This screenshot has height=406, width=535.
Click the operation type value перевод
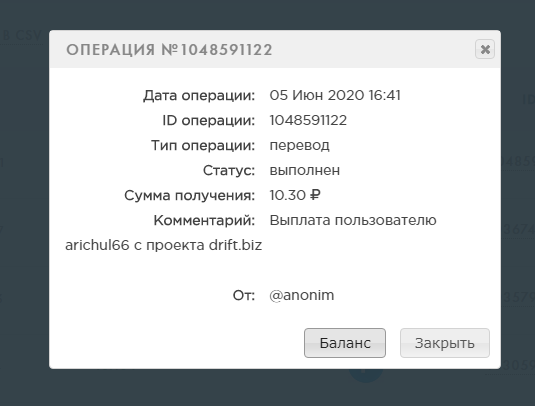click(x=300, y=146)
